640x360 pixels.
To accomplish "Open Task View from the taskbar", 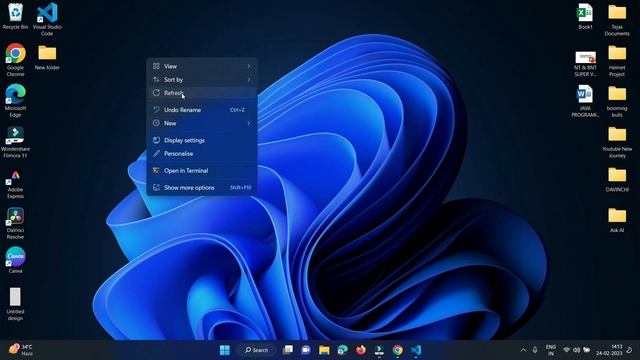I will pos(288,350).
